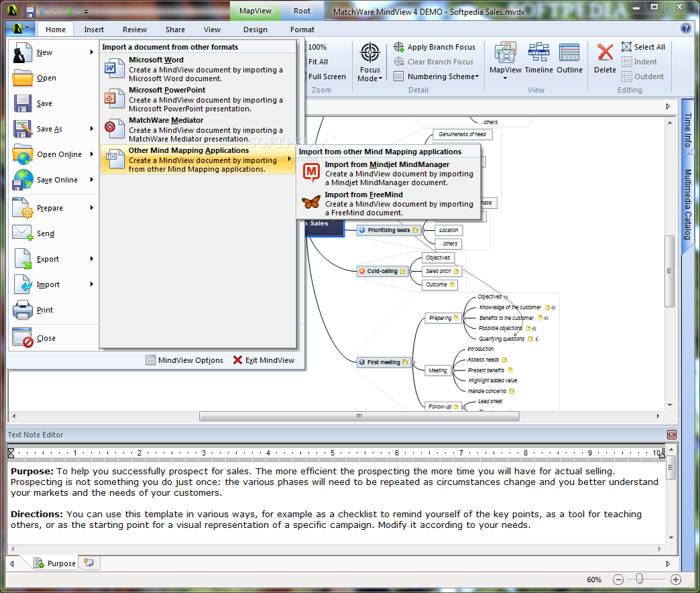Open the Time Info side panel
Screen dimensions: 700x593
pos(687,130)
